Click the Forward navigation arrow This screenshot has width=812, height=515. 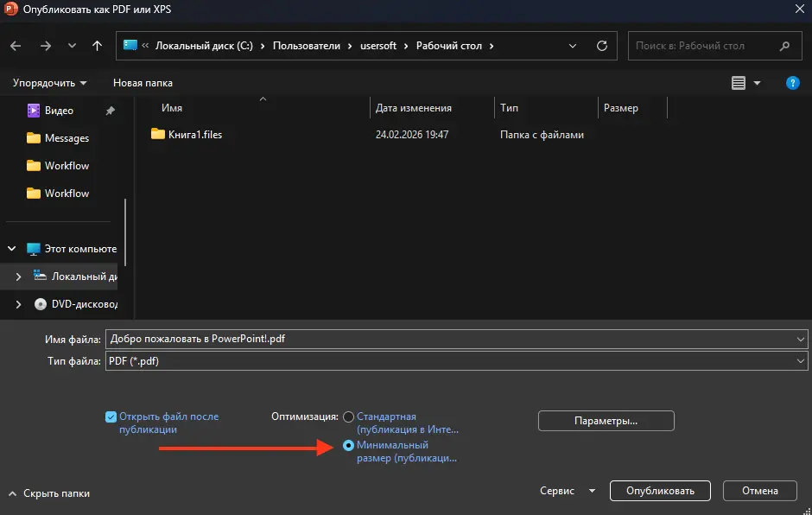coord(46,46)
